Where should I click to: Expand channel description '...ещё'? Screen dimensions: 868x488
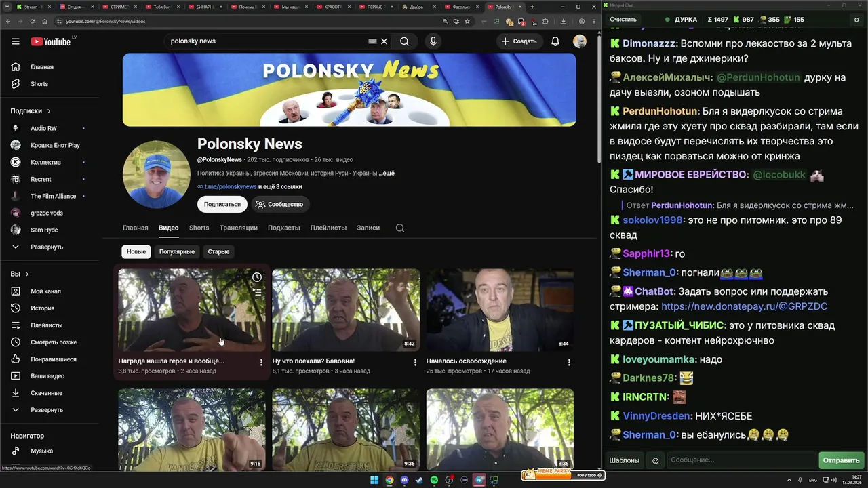387,174
